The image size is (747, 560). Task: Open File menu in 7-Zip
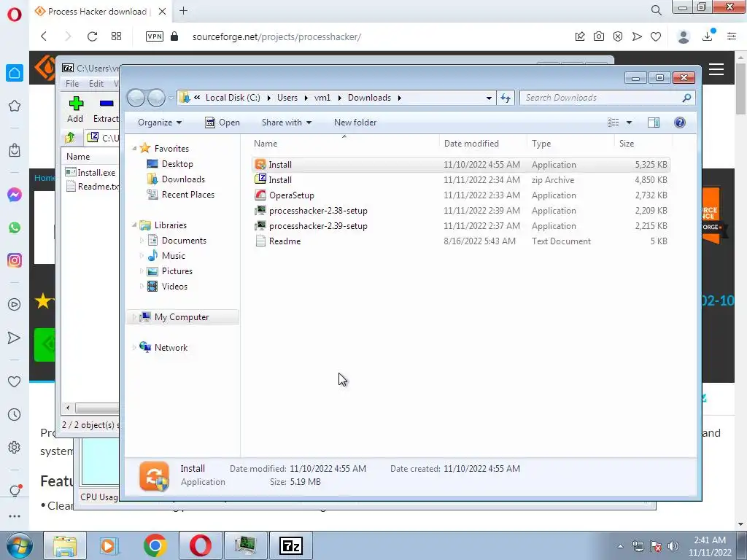pyautogui.click(x=72, y=83)
